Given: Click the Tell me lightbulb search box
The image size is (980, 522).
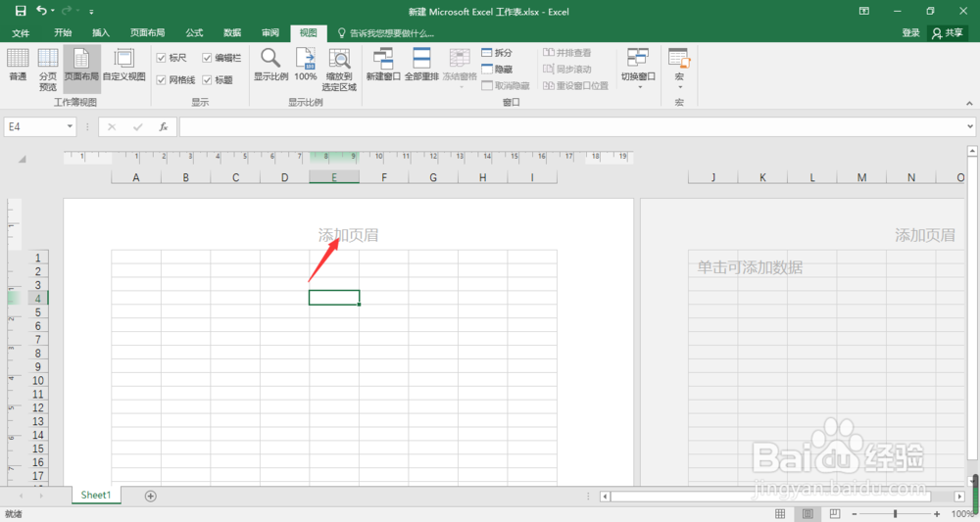Looking at the screenshot, I should [385, 33].
